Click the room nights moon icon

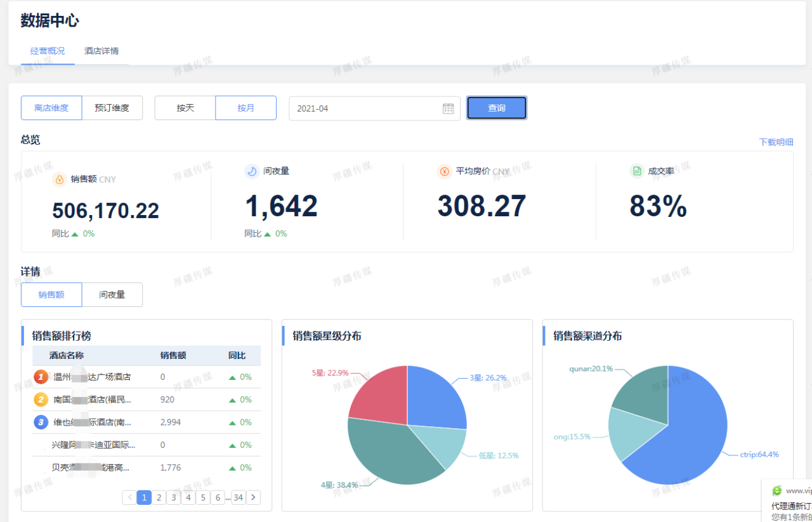click(252, 171)
